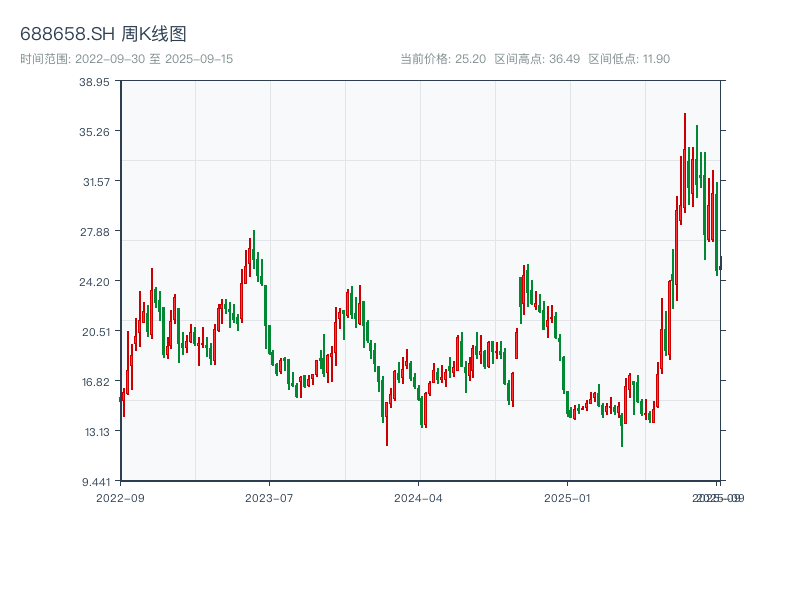This screenshot has width=800, height=600.
Task: Click the period high label 区间高点: 36.49
Action: tap(537, 59)
